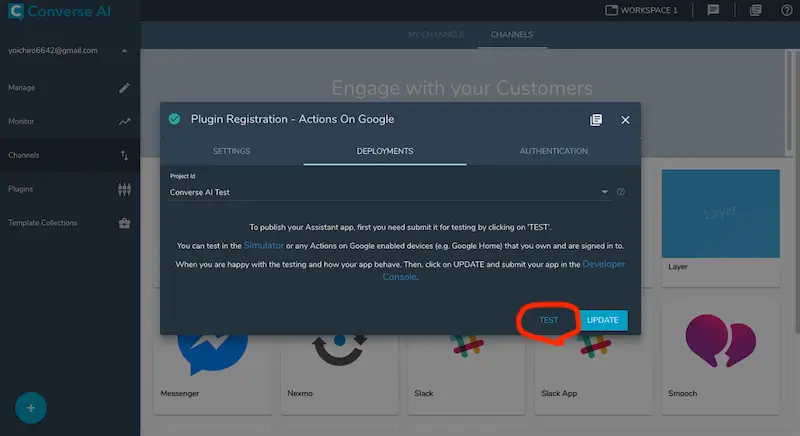800x436 pixels.
Task: Select the Manage sidebar item
Action: pyautogui.click(x=70, y=88)
